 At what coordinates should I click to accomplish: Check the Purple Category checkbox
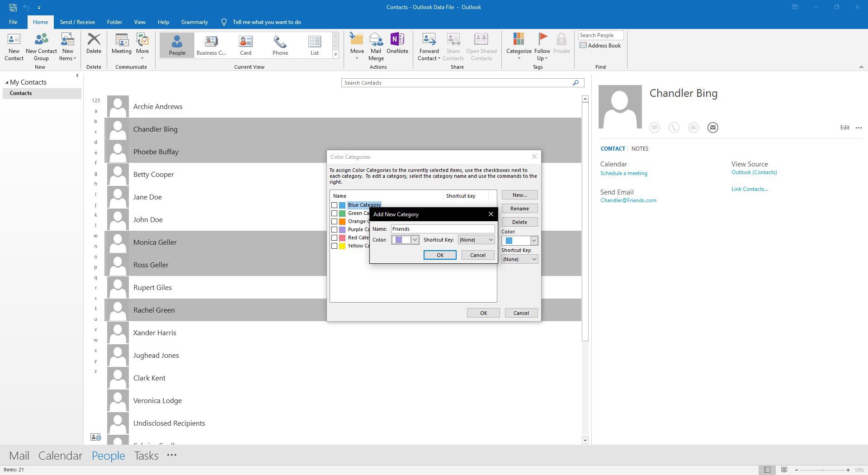(335, 230)
